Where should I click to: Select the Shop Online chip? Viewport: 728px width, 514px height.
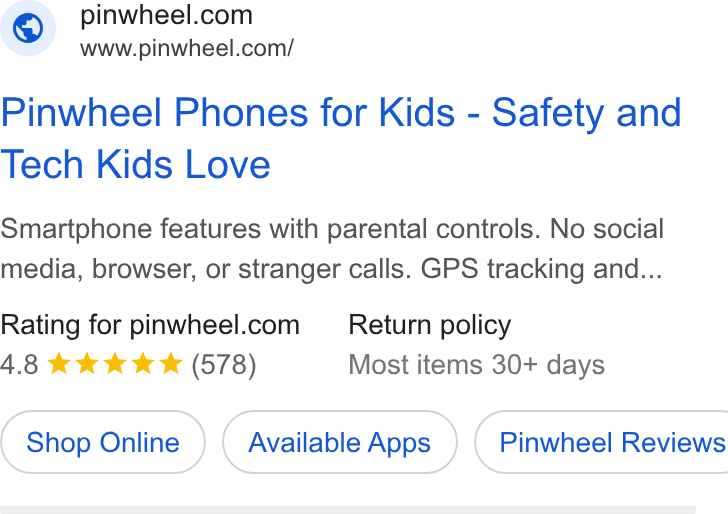pos(103,442)
